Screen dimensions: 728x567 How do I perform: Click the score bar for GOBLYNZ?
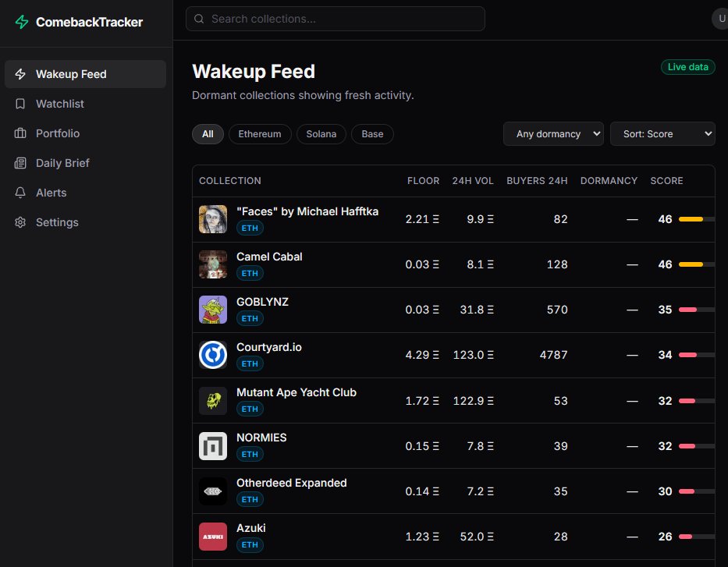[x=697, y=310]
